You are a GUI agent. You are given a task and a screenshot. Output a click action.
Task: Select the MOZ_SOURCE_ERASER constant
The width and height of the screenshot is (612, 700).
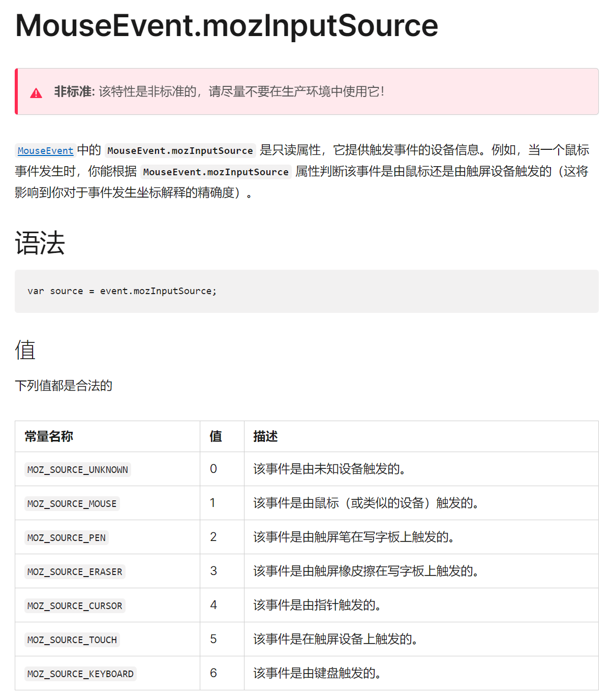coord(74,571)
